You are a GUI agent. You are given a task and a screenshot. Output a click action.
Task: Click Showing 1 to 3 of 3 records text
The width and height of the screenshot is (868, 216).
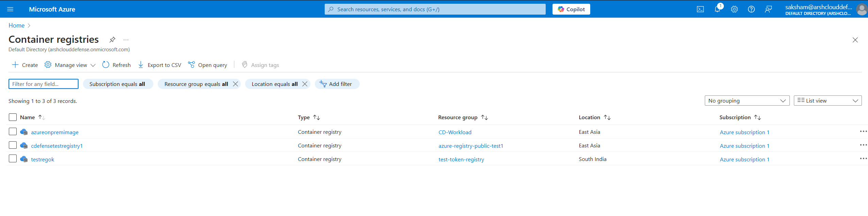(x=43, y=101)
